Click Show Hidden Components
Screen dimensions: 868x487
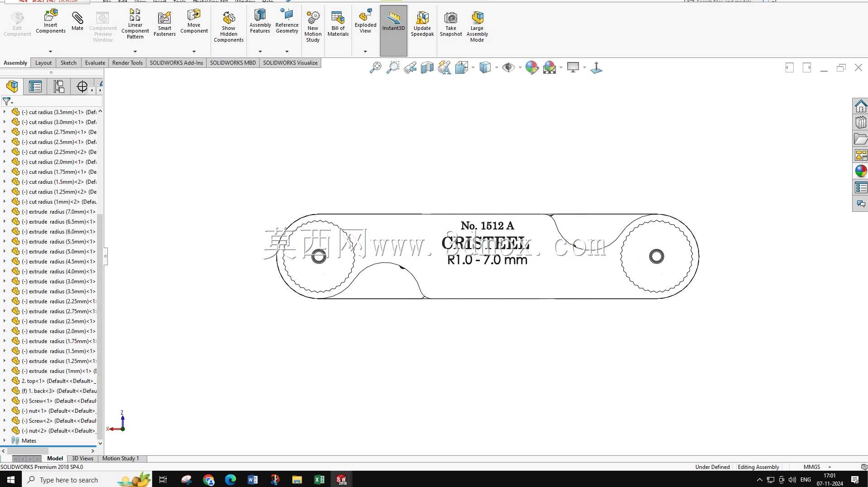coord(229,27)
